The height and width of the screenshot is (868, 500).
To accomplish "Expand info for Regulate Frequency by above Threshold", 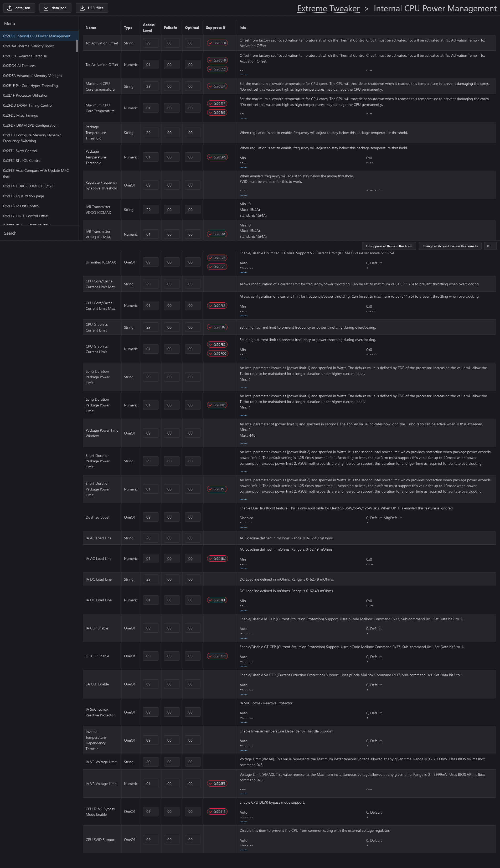I will pyautogui.click(x=244, y=195).
